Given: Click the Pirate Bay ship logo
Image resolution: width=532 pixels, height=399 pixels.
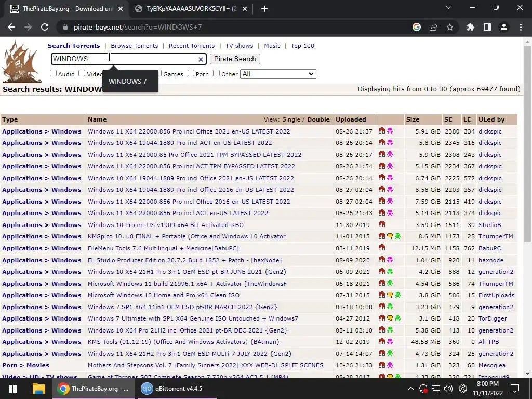Looking at the screenshot, I should point(22,62).
